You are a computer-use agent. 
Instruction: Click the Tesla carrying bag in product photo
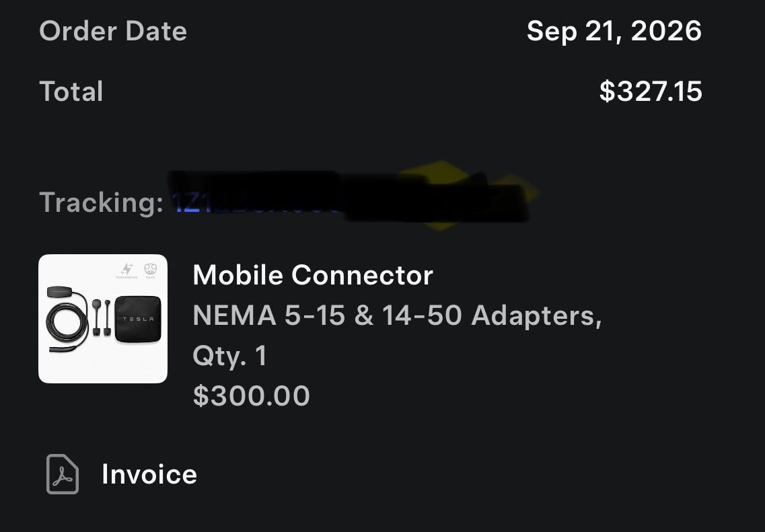tap(138, 319)
